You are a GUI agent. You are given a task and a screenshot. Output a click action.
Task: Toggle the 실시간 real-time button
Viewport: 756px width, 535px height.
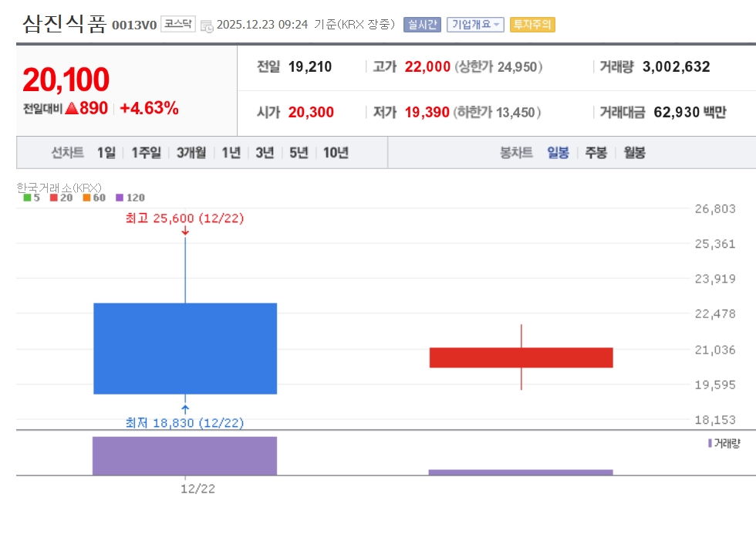422,25
